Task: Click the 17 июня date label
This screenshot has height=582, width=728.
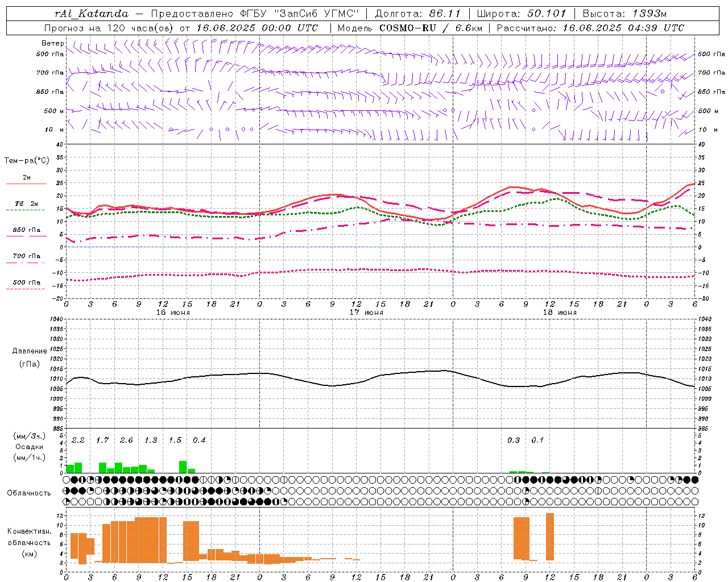Action: (x=366, y=313)
